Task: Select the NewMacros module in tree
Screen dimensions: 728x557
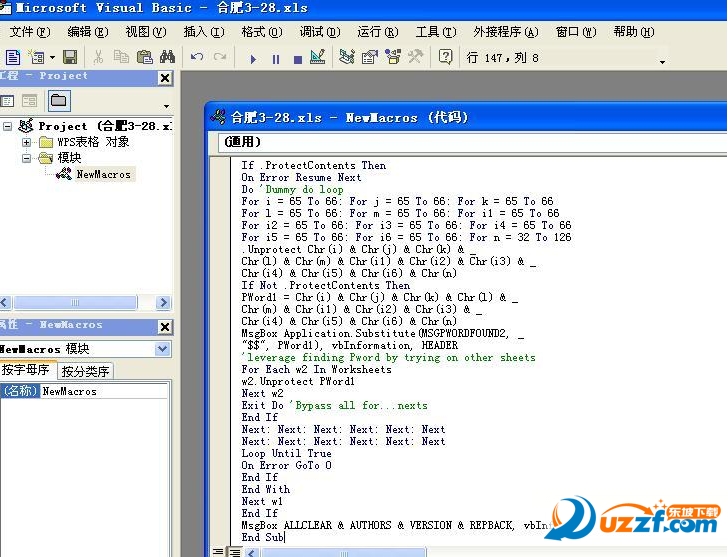Action: [104, 175]
